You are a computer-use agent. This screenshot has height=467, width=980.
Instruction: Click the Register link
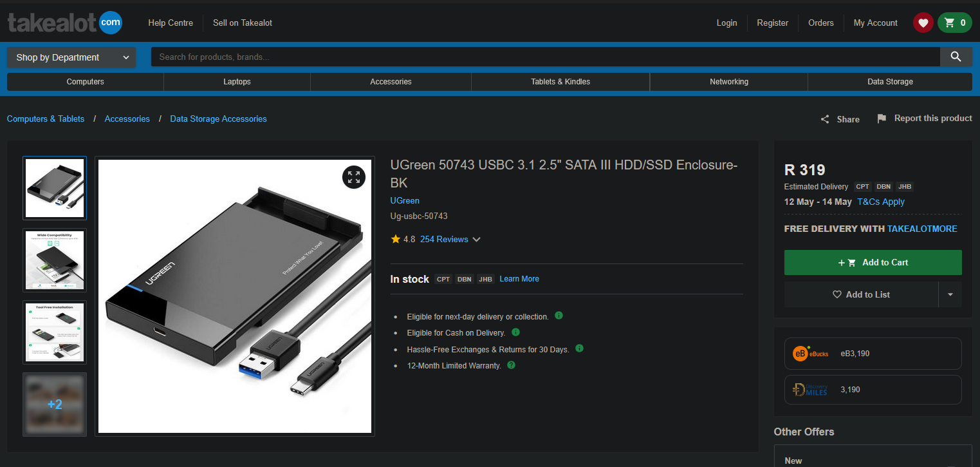click(772, 23)
